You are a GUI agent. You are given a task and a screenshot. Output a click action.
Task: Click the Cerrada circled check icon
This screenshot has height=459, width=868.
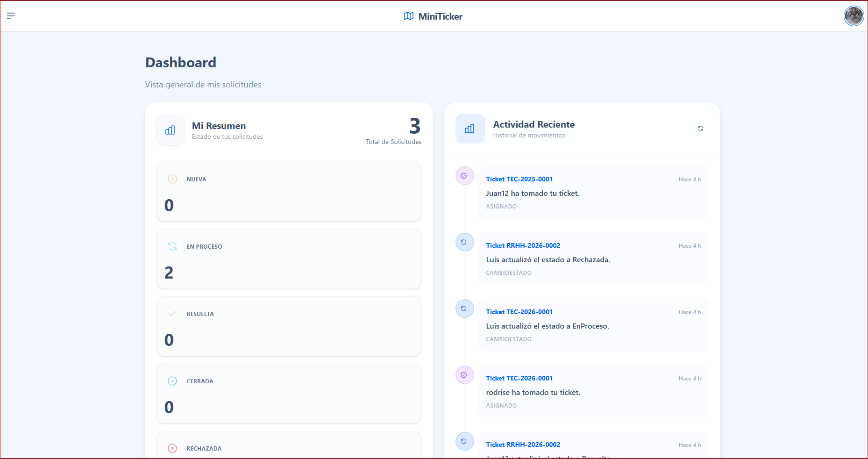pyautogui.click(x=172, y=381)
